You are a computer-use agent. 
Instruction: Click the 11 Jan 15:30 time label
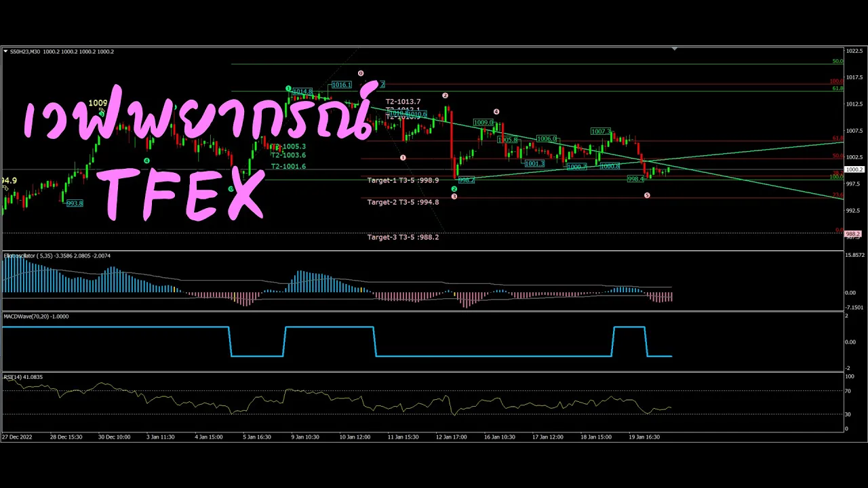click(x=403, y=437)
